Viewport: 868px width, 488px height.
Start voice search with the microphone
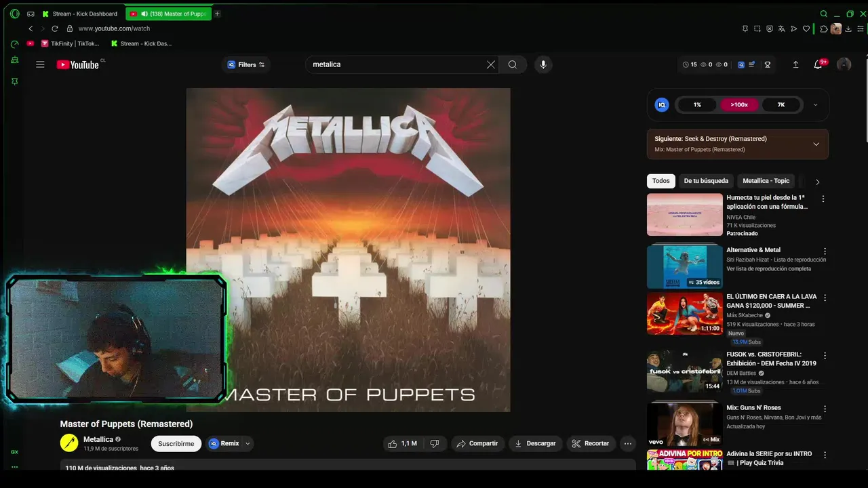tap(542, 64)
